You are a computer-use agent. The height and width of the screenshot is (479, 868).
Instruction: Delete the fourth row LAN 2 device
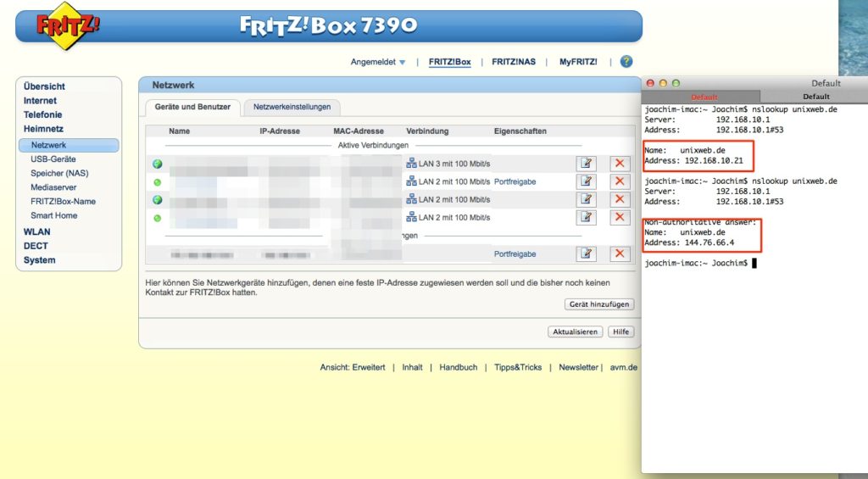pos(620,218)
